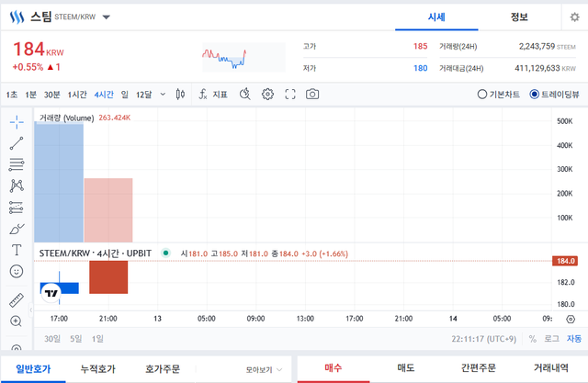This screenshot has width=588, height=383.
Task: Open timezone selector 22:11:17 (UTC+9)
Action: click(x=484, y=339)
